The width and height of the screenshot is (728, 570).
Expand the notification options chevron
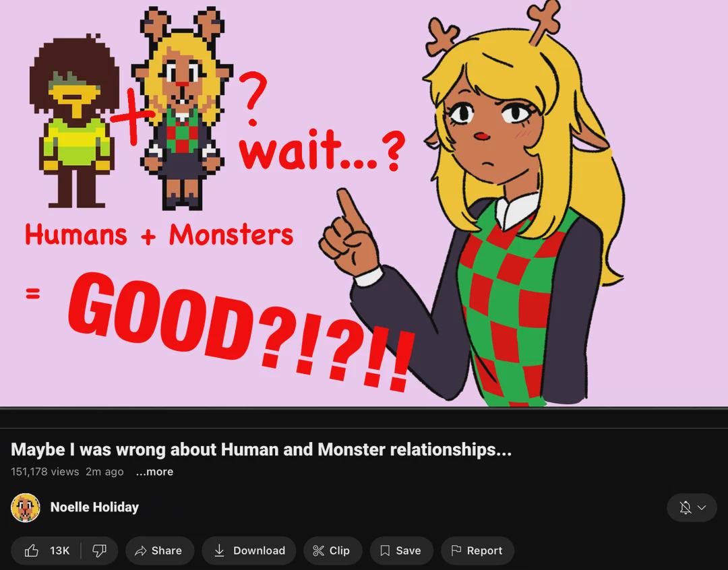702,507
